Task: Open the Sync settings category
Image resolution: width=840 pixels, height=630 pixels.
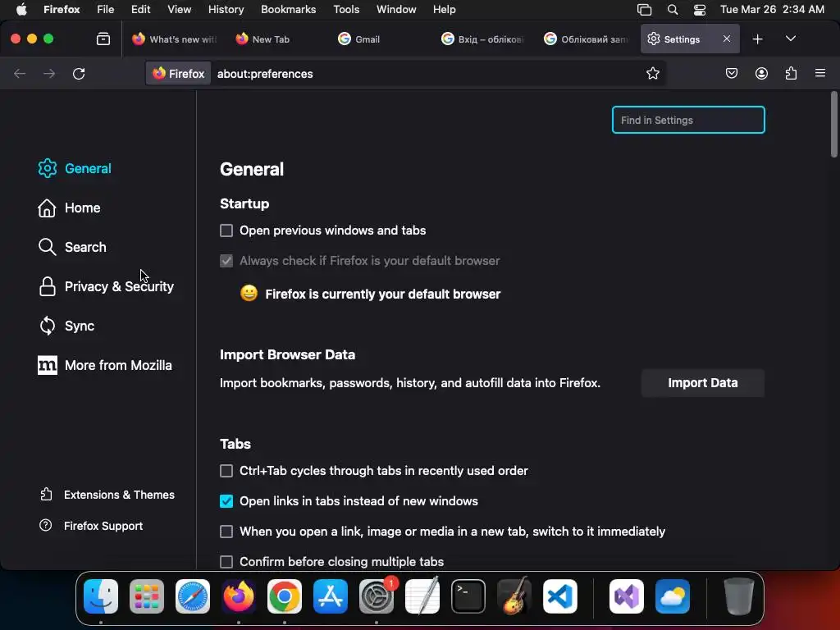Action: (x=66, y=326)
